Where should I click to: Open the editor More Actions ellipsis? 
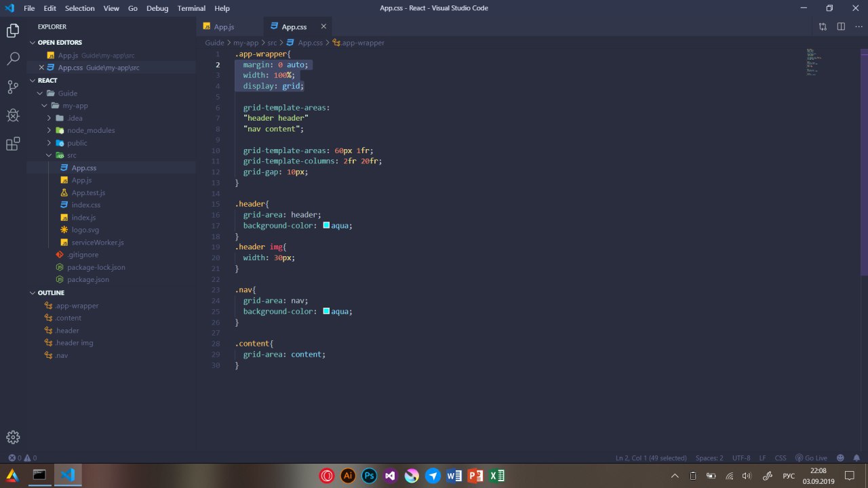pyautogui.click(x=859, y=26)
